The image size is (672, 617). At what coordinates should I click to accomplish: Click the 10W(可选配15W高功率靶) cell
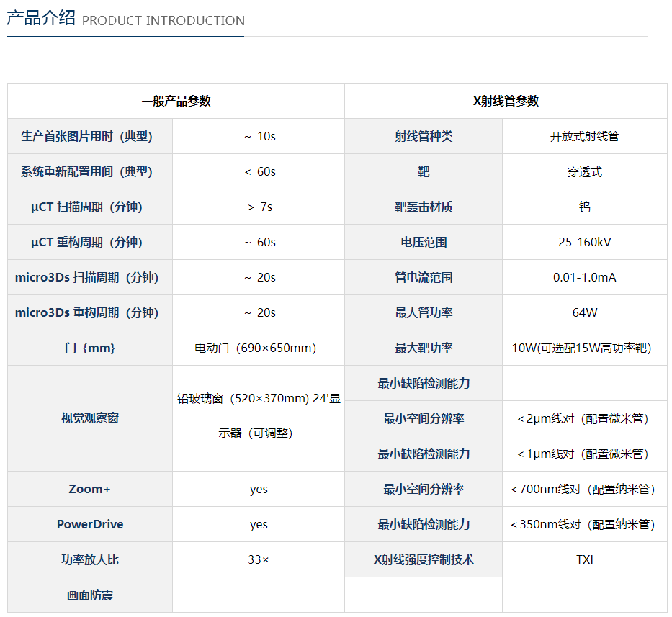click(x=581, y=348)
